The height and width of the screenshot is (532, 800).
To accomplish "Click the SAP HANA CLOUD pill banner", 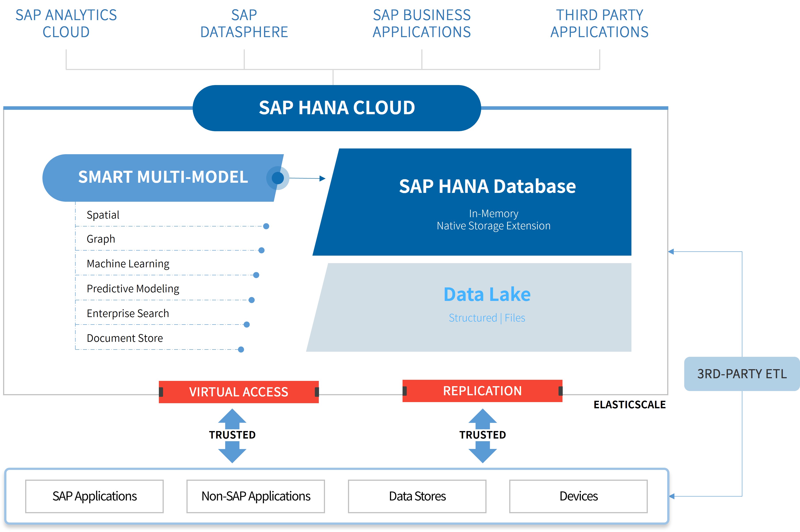I will pyautogui.click(x=336, y=108).
